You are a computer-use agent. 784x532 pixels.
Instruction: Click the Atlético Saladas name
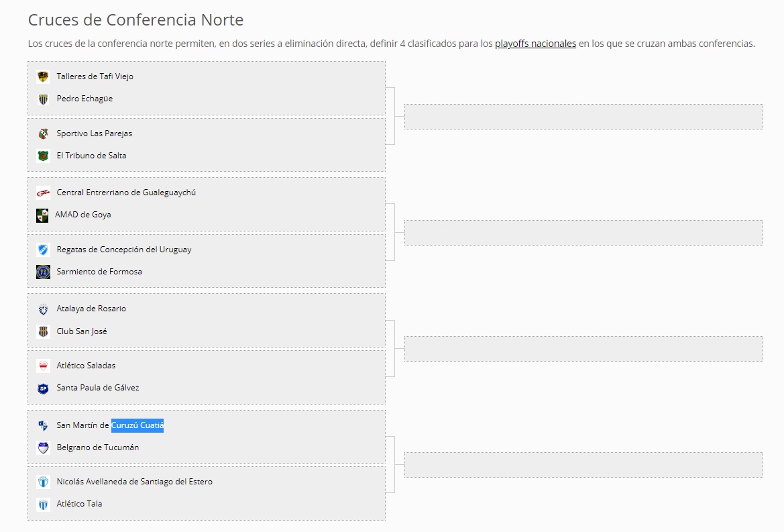point(86,366)
